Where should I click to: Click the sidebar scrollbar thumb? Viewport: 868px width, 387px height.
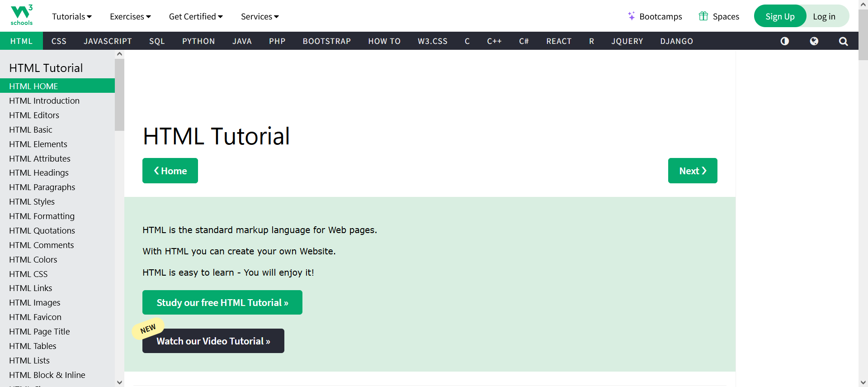pyautogui.click(x=119, y=94)
